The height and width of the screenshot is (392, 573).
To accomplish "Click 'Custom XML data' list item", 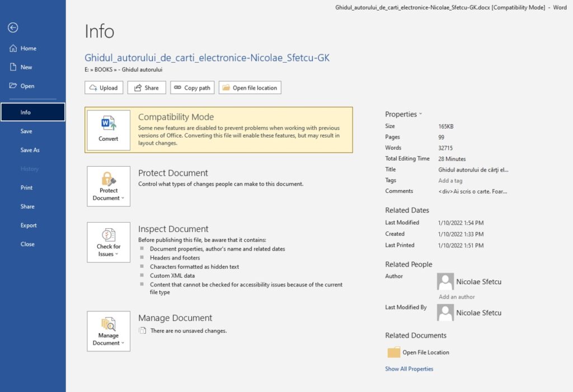I will [x=172, y=276].
